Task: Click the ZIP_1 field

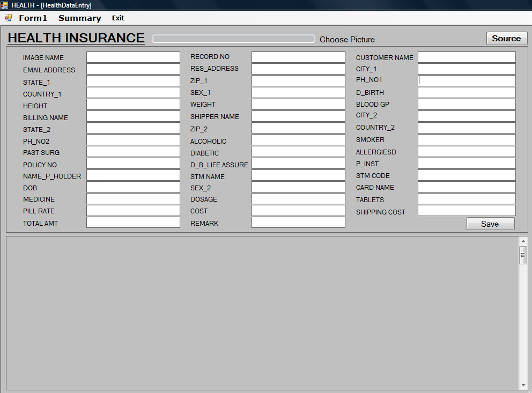Action: [x=298, y=81]
